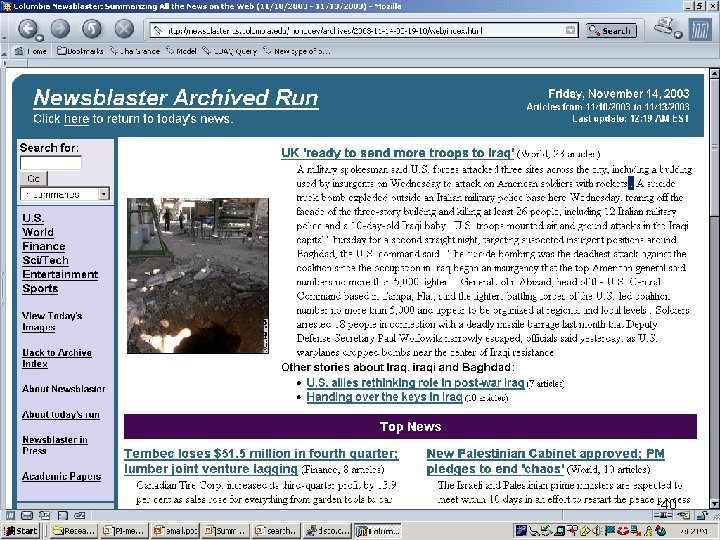Reload the page with the Reload button
The width and height of the screenshot is (720, 540).
92,29
